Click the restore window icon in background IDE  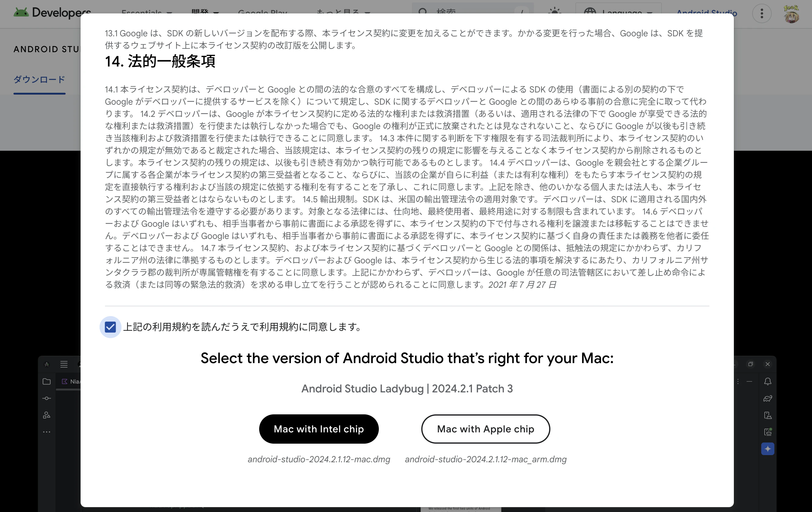[x=751, y=364]
